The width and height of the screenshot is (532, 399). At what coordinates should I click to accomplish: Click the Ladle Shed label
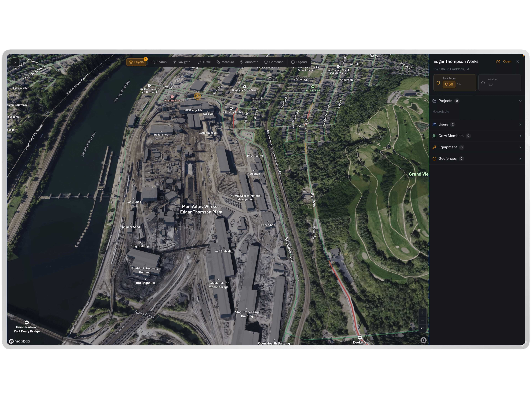point(134,202)
